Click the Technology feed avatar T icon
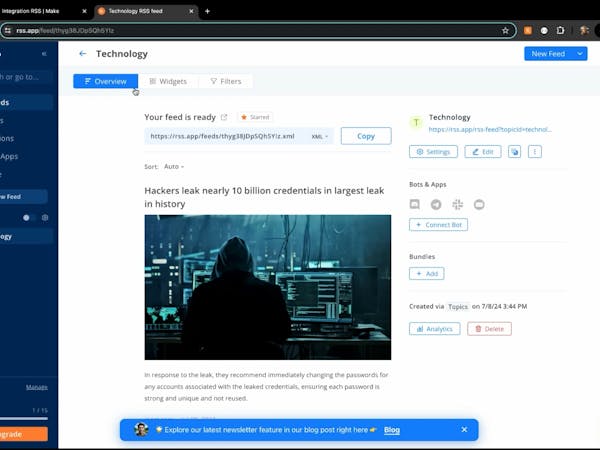This screenshot has width=600, height=450. (416, 122)
